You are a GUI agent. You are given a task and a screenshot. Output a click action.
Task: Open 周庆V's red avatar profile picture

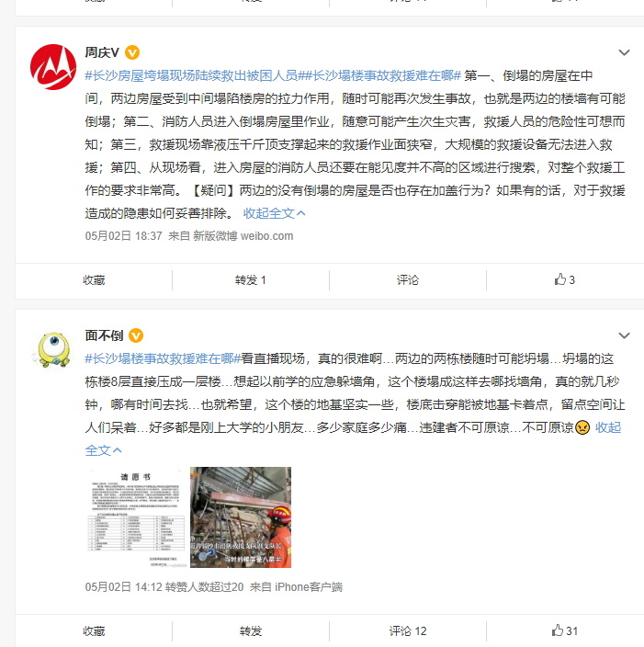coord(53,67)
